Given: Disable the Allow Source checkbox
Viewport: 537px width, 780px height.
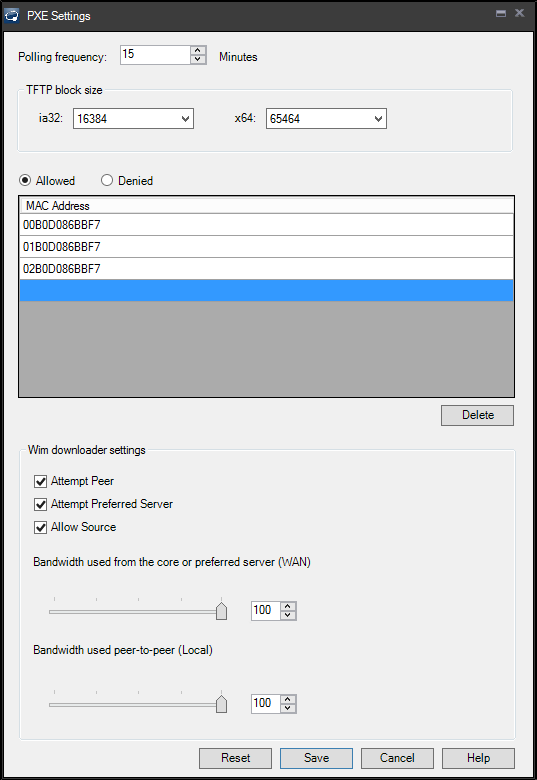Looking at the screenshot, I should pyautogui.click(x=40, y=527).
